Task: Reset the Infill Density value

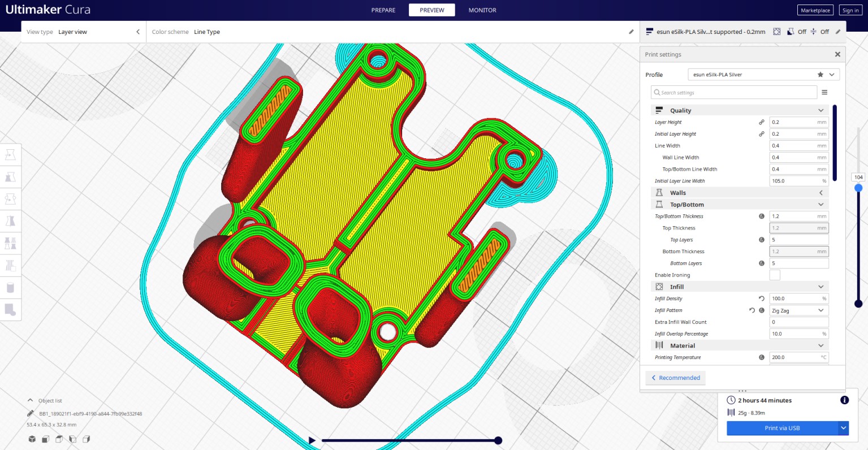Action: (x=762, y=298)
